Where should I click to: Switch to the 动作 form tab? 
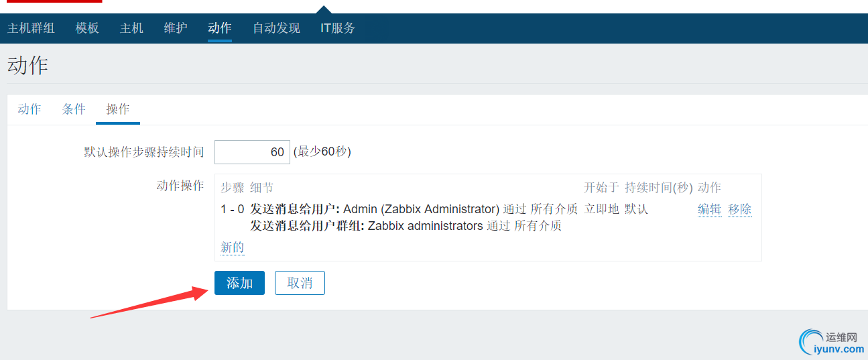coord(29,109)
